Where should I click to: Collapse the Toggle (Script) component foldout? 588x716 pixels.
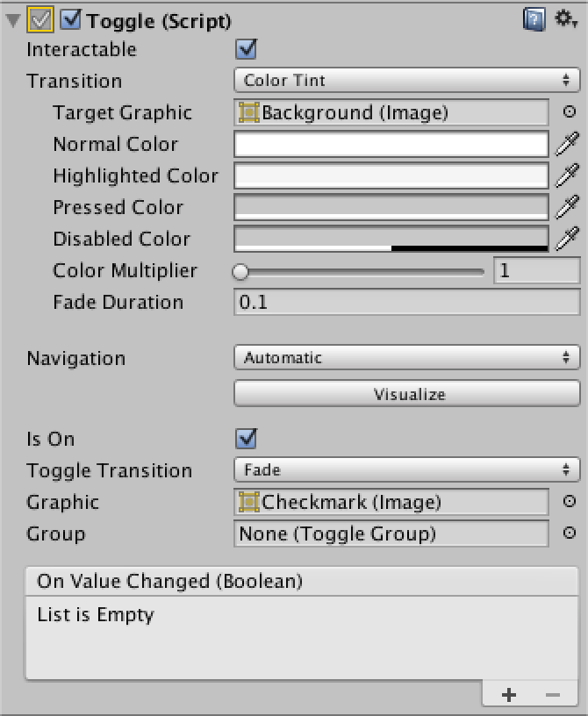click(13, 20)
